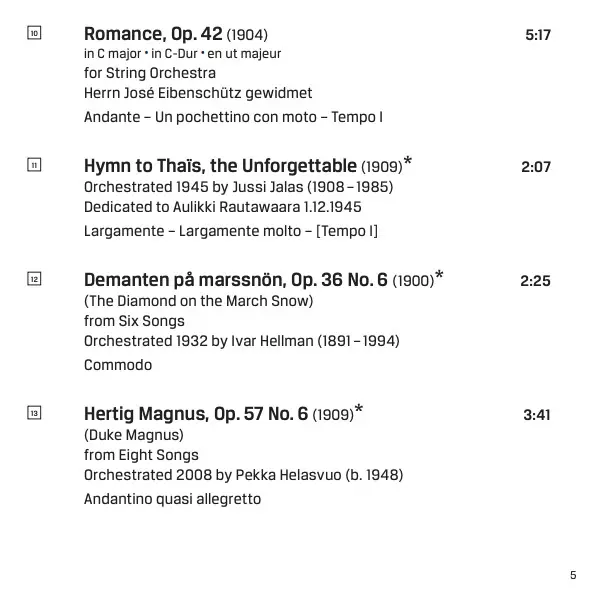The image size is (600, 600).
Task: Click the 2:25 track duration
Action: [x=536, y=281]
